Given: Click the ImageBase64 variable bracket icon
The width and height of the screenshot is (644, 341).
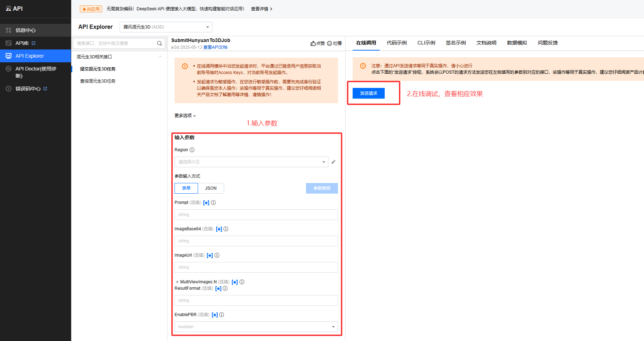Looking at the screenshot, I should point(219,229).
